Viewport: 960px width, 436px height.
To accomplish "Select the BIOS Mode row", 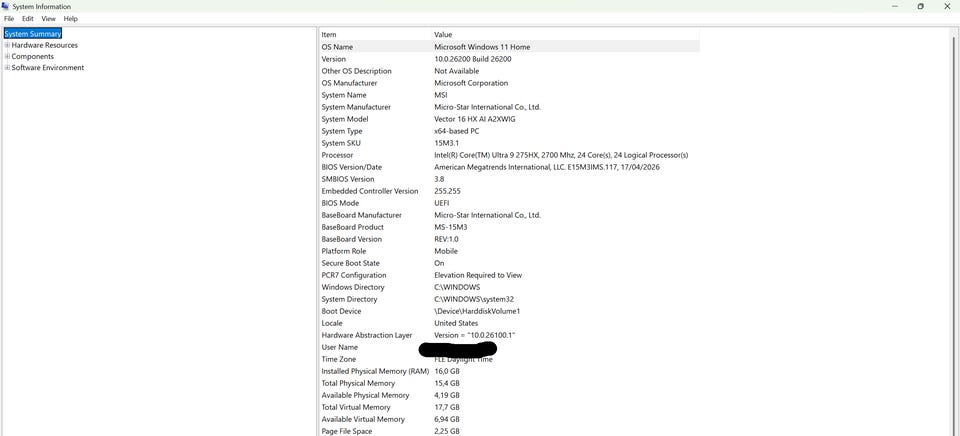I will click(x=509, y=203).
